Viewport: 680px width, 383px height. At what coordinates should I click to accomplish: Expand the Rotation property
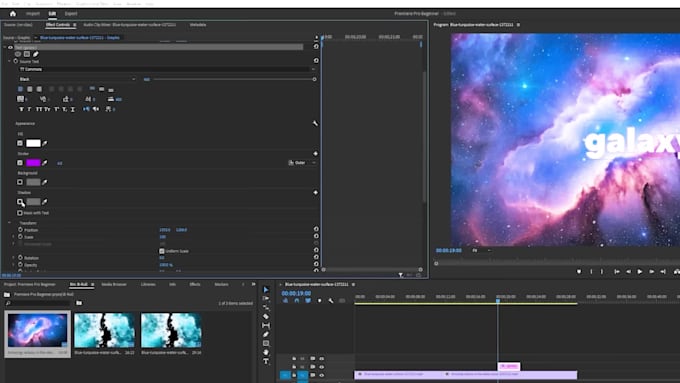pyautogui.click(x=13, y=258)
